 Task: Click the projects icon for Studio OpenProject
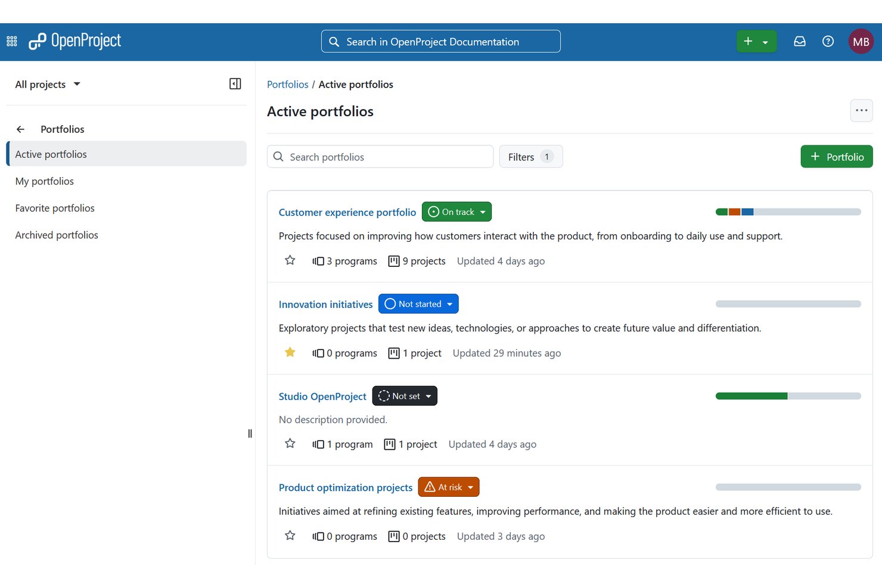click(390, 444)
